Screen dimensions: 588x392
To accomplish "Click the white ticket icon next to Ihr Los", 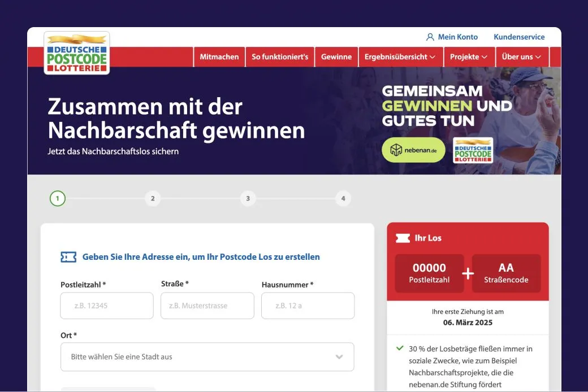I will (x=403, y=238).
